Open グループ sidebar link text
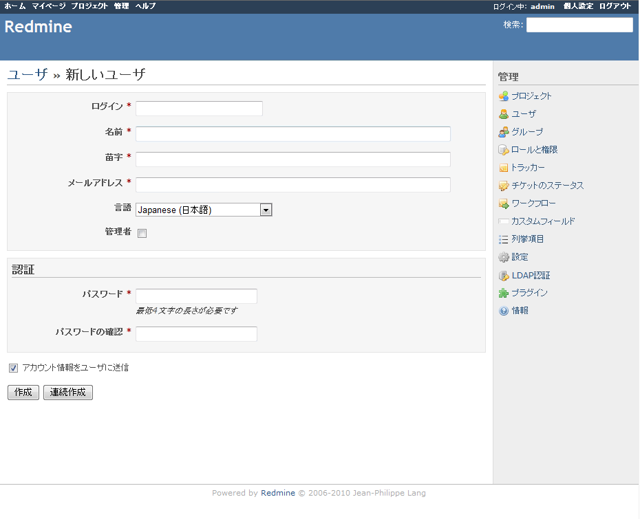The width and height of the screenshot is (640, 519). coord(527,132)
